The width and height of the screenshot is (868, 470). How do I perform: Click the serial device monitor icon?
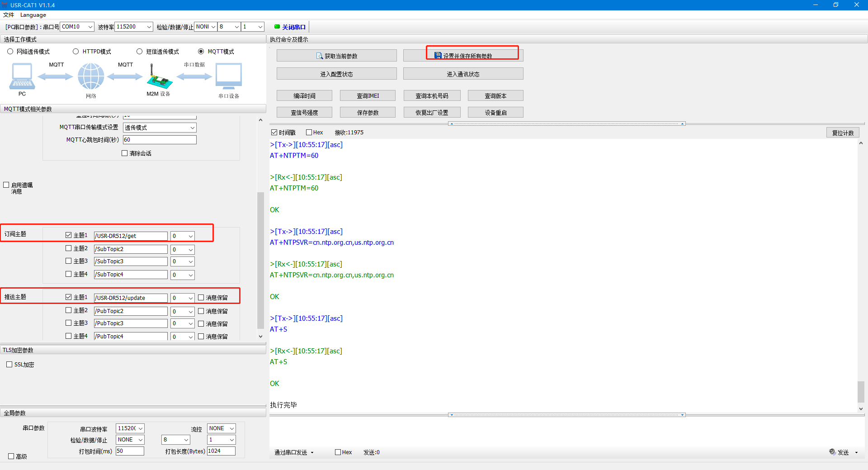coord(229,76)
